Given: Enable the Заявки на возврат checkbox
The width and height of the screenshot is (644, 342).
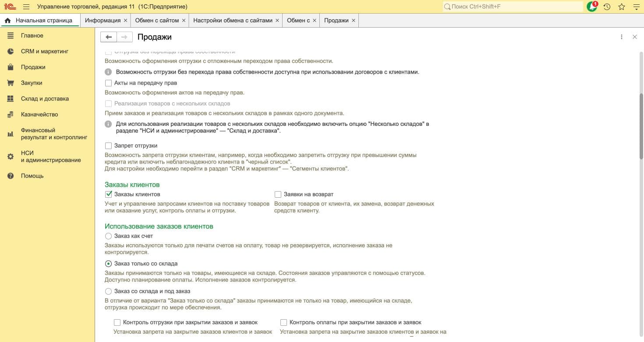Looking at the screenshot, I should click(x=278, y=194).
